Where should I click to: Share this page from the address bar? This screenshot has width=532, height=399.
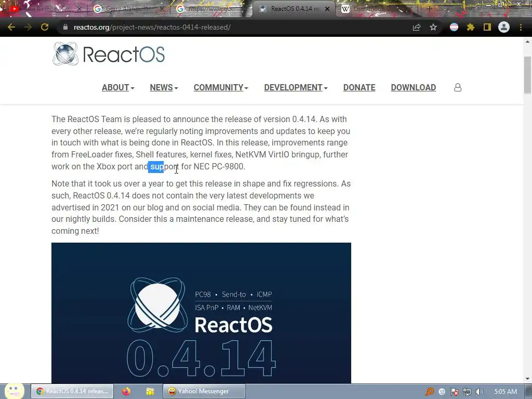tap(417, 27)
